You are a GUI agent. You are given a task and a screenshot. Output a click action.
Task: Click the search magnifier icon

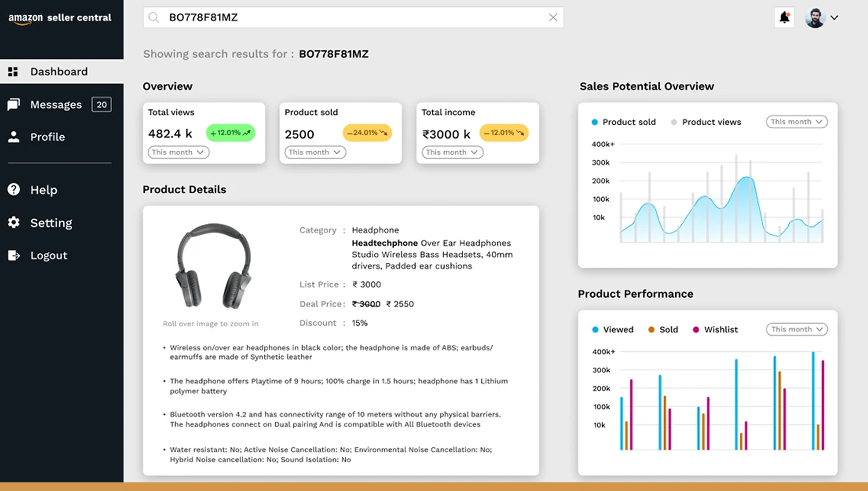pyautogui.click(x=154, y=17)
